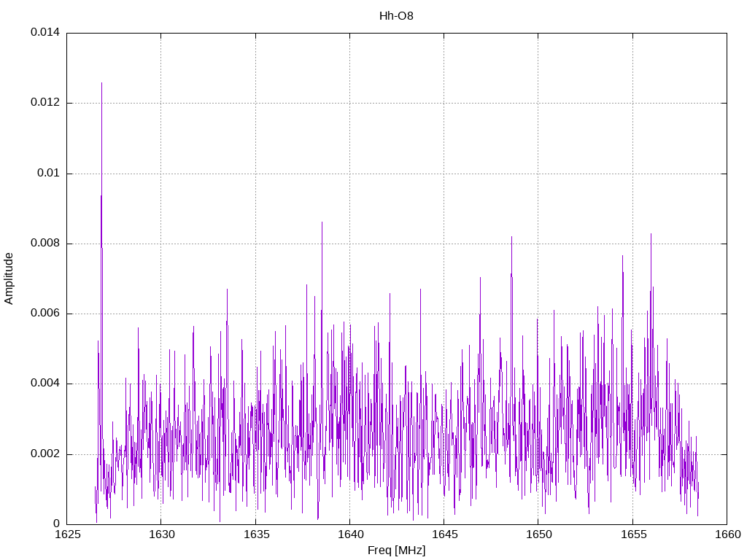
Task: Click the 1630 x-axis tick label
Action: point(160,534)
